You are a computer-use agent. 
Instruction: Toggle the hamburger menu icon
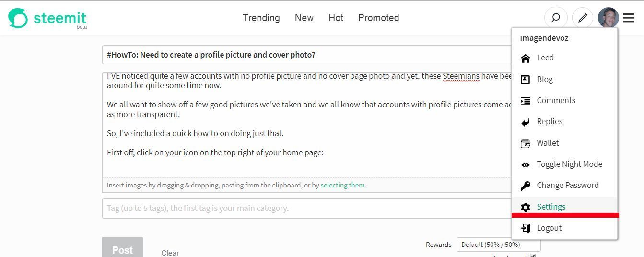point(629,18)
